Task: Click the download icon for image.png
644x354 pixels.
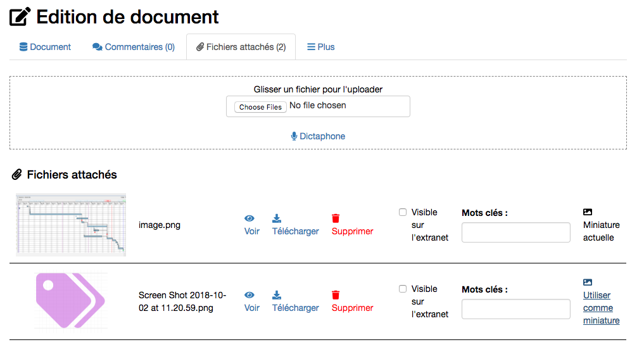Action: [277, 218]
